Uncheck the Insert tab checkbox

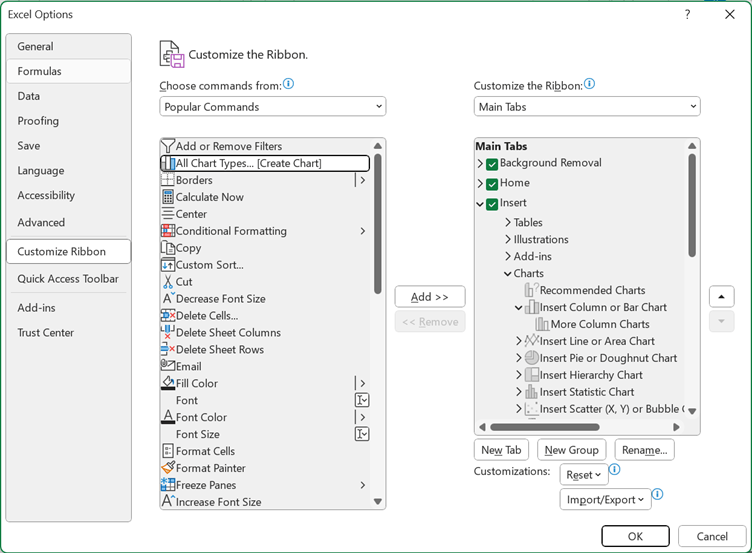492,204
